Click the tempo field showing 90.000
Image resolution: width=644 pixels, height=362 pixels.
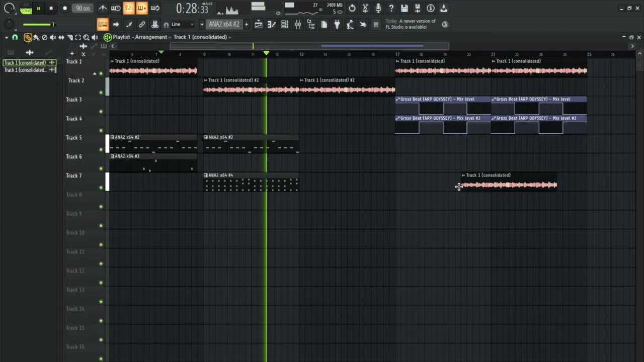(83, 8)
